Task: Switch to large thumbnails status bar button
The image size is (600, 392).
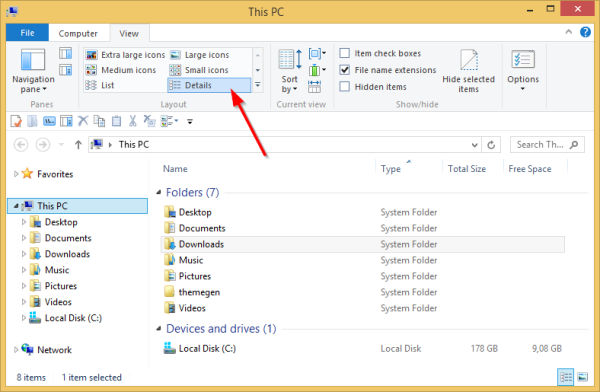Action: [x=582, y=377]
